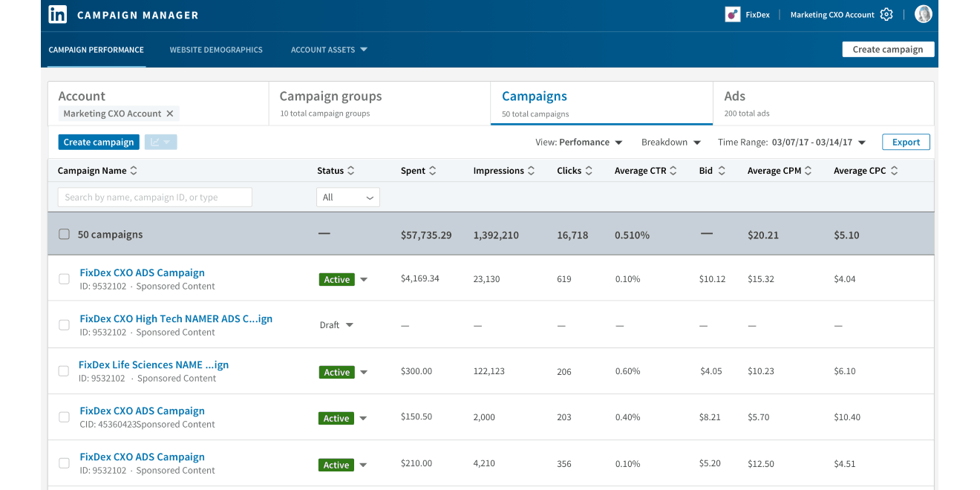980x490 pixels.
Task: Sort by Clicks column arrows
Action: 589,171
